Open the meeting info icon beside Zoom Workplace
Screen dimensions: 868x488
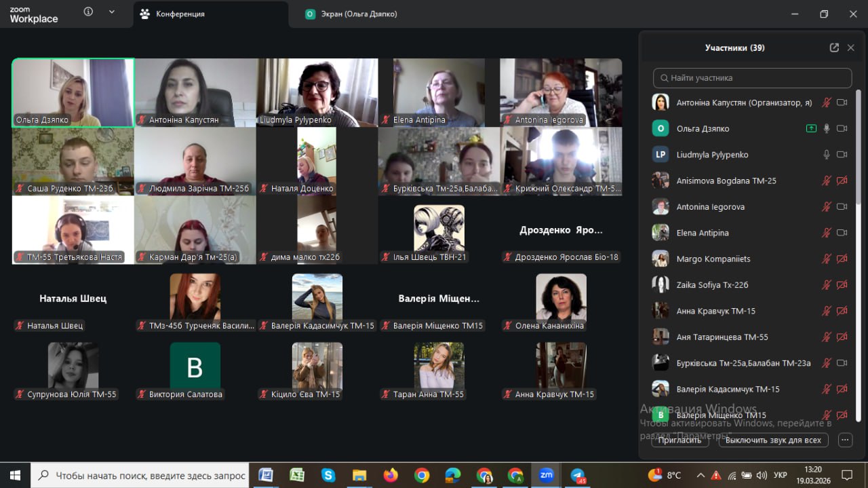[88, 12]
